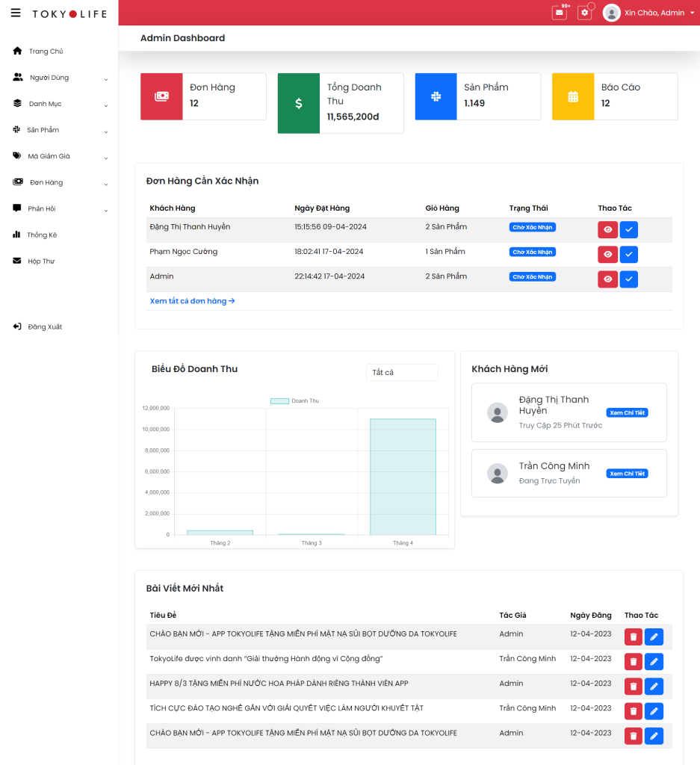
Task: Open the Tất cả revenue filter dropdown
Action: tap(401, 372)
